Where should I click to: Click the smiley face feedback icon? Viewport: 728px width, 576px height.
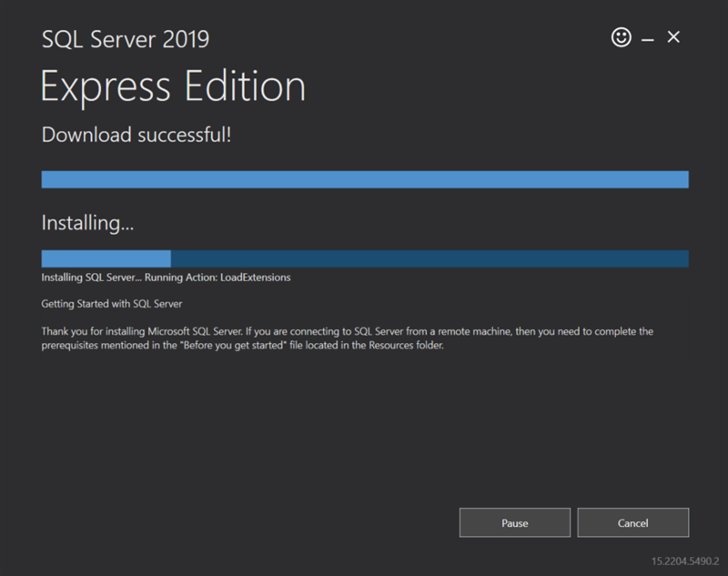(x=622, y=38)
